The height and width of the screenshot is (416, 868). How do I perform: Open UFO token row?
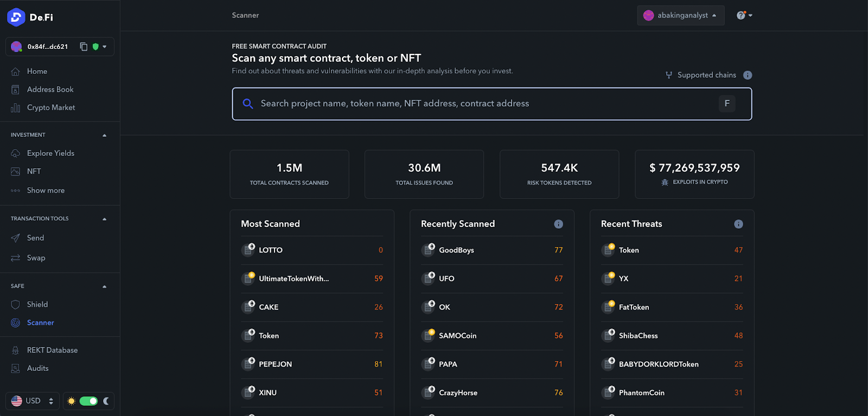(492, 279)
